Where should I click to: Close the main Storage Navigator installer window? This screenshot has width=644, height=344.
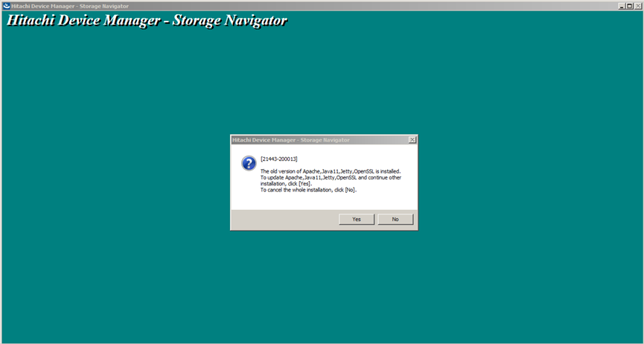pos(638,5)
